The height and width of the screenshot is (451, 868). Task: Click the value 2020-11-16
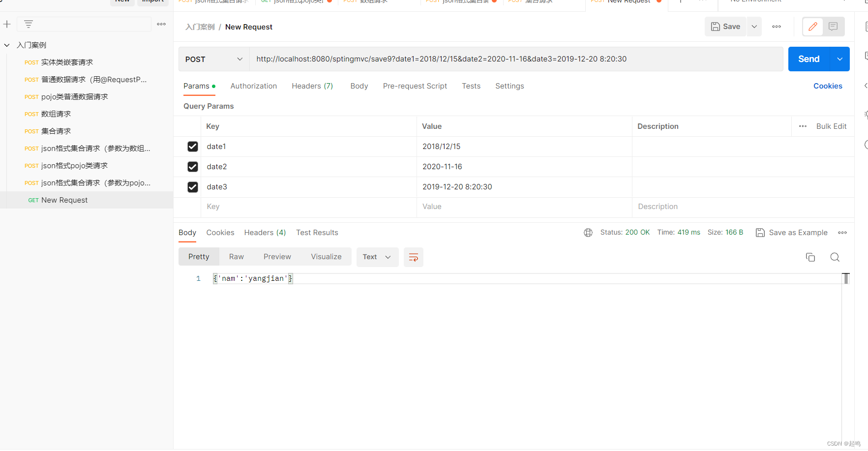point(442,167)
